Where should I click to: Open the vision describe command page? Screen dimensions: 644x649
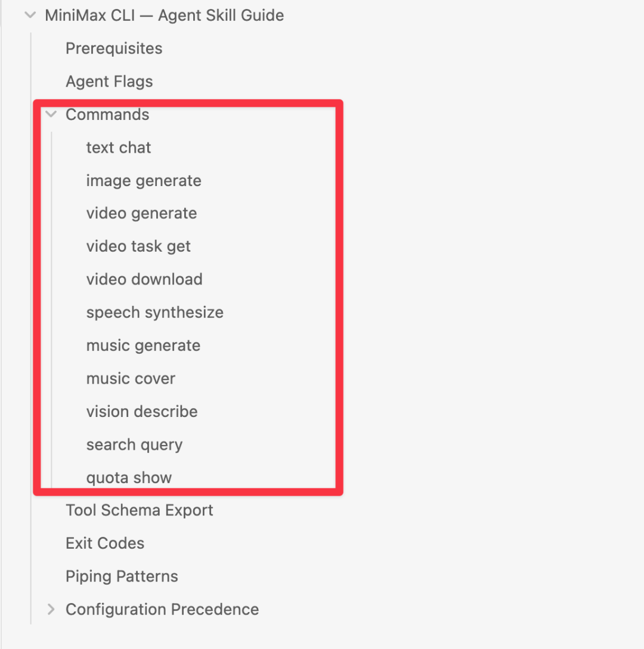(142, 411)
